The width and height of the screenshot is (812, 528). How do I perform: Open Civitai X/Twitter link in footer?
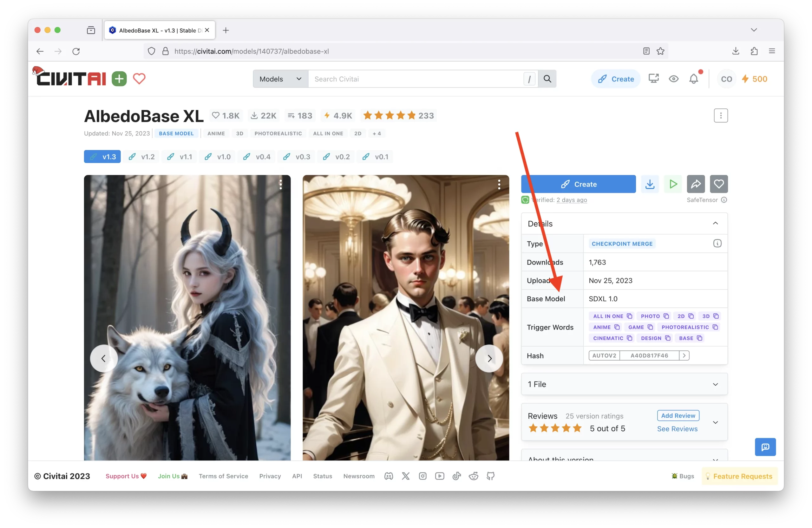tap(406, 476)
